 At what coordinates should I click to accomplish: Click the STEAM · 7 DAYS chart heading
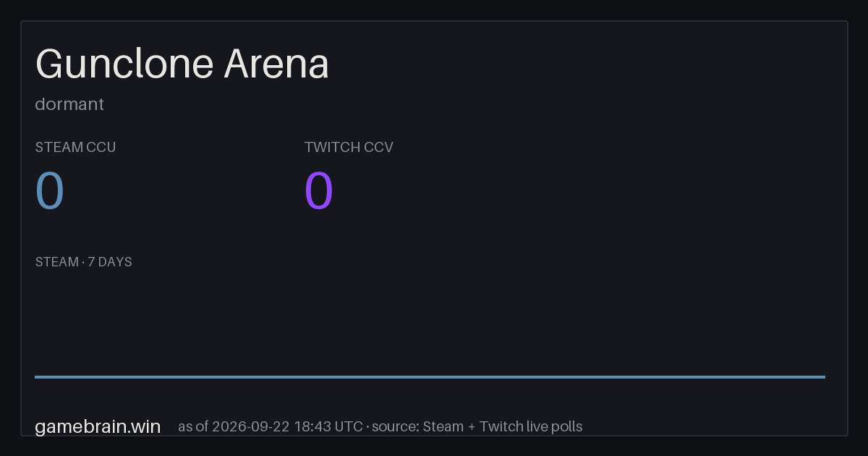pos(83,262)
